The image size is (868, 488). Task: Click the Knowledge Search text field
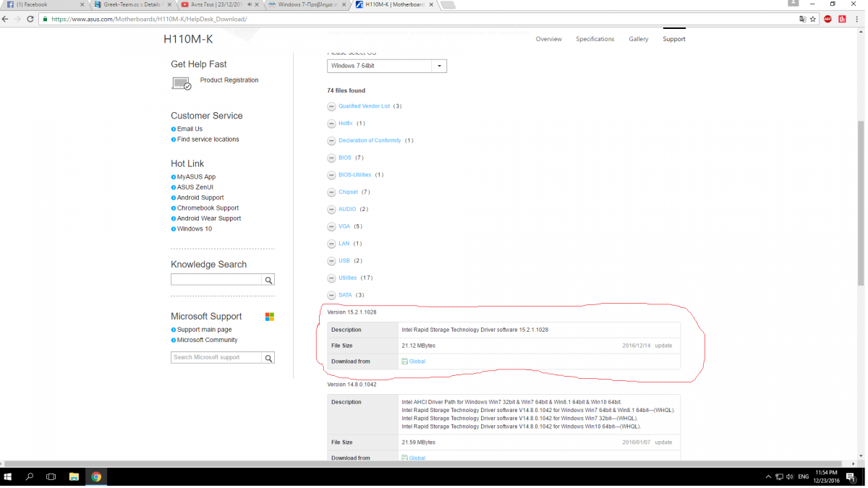(x=216, y=280)
